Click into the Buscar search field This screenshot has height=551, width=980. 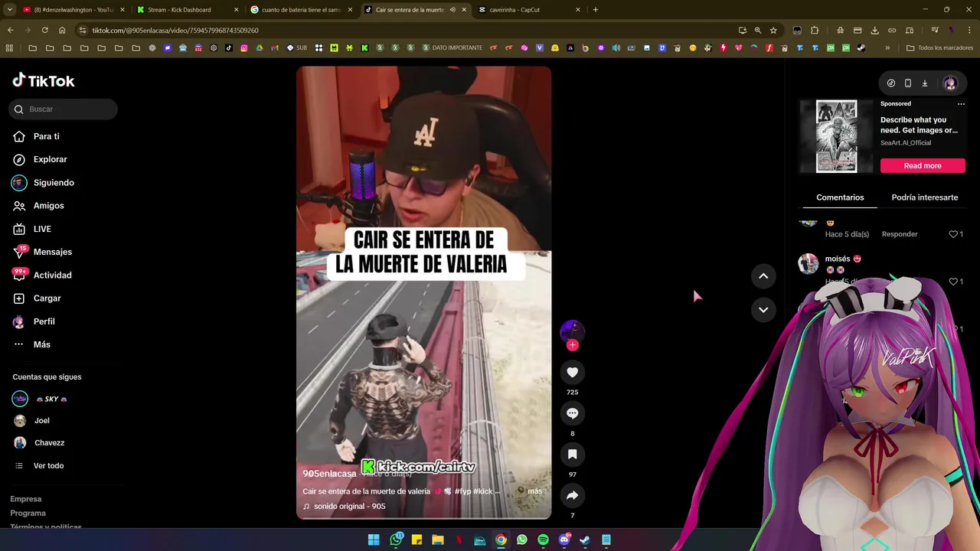(64, 109)
